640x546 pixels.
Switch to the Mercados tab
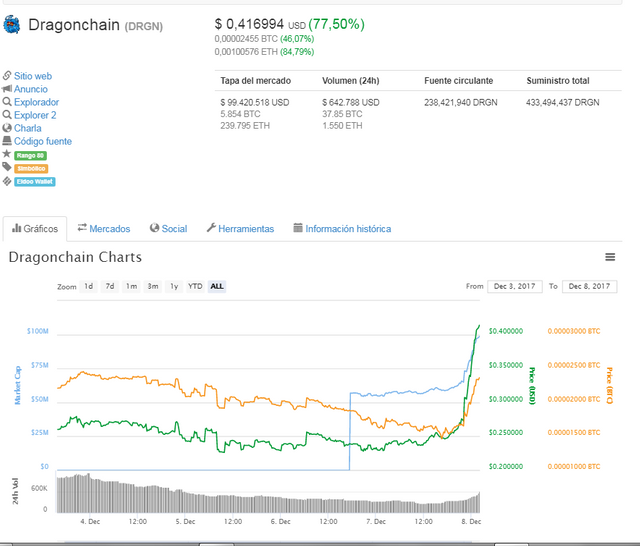104,229
